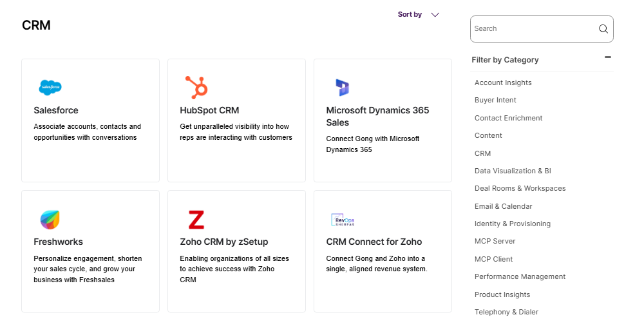644x317 pixels.
Task: Focus the Search input field
Action: pyautogui.click(x=542, y=29)
